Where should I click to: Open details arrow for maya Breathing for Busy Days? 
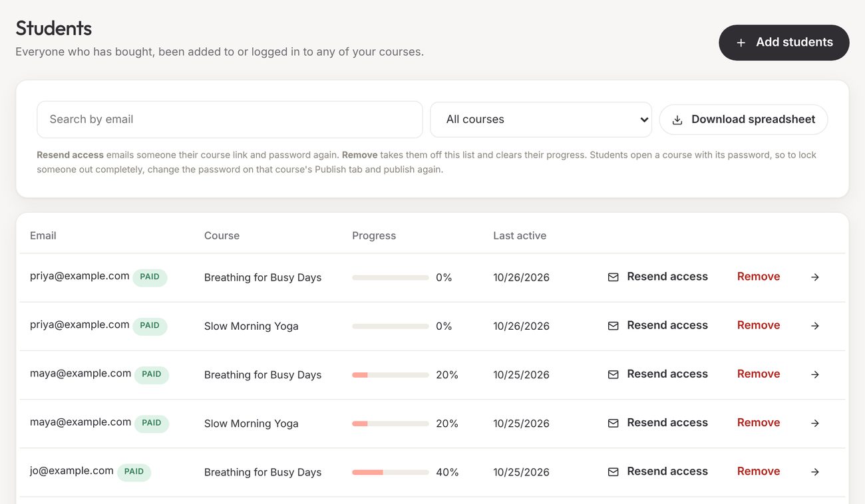pos(815,374)
